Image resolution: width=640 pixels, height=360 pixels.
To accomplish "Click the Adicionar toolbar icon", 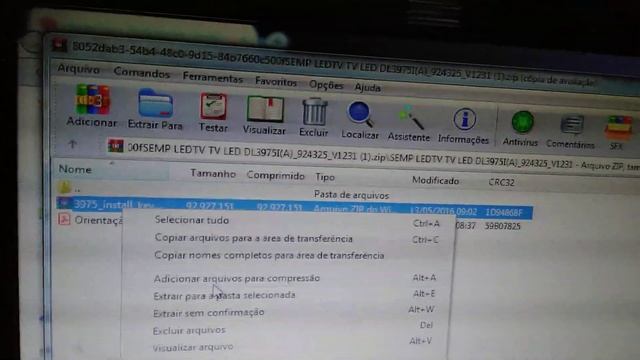I will [92, 99].
